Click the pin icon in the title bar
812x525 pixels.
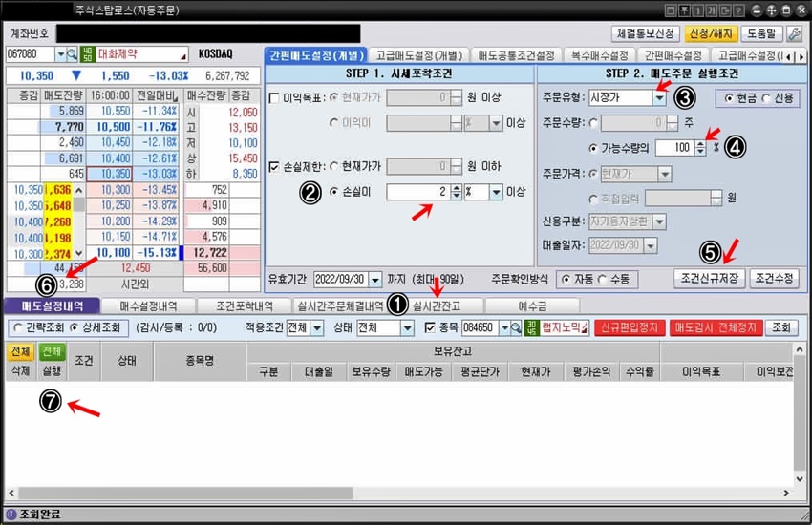pos(685,10)
